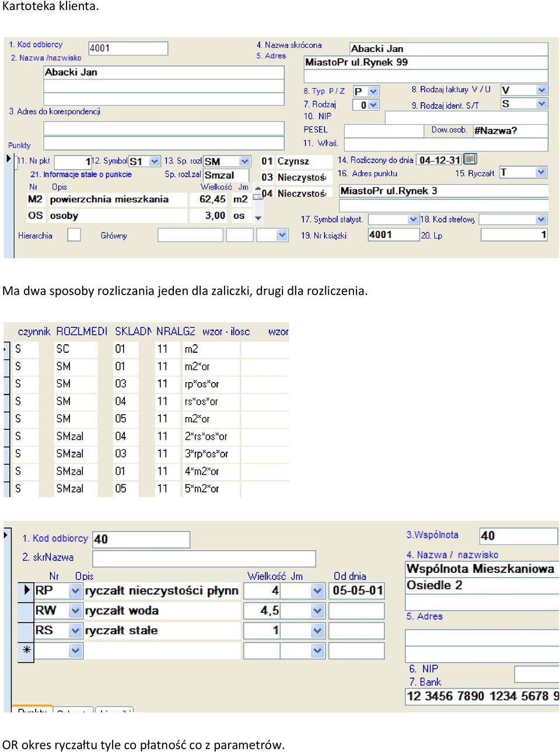Open the Jm dropdown on ryczałt nieczystości row
The width and height of the screenshot is (560, 752).
tap(317, 591)
